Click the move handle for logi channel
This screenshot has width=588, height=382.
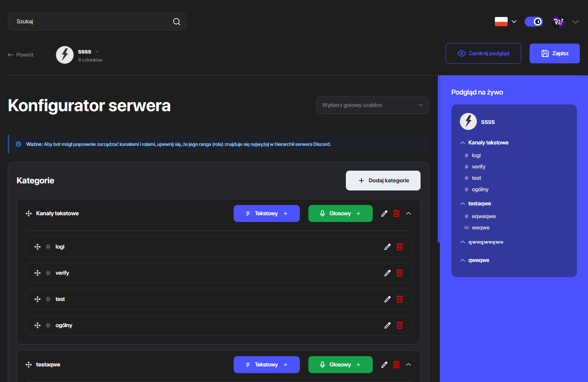click(x=38, y=247)
